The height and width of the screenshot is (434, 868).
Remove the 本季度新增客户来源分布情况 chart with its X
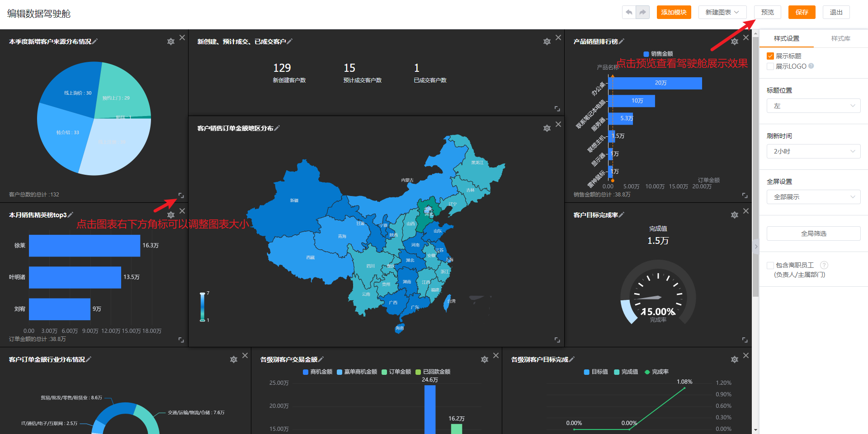tap(182, 37)
